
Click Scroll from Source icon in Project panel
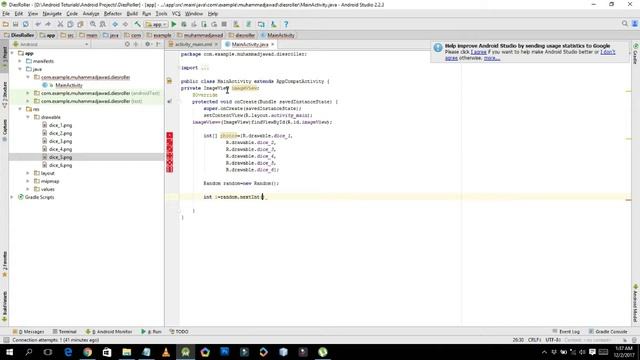click(x=127, y=44)
